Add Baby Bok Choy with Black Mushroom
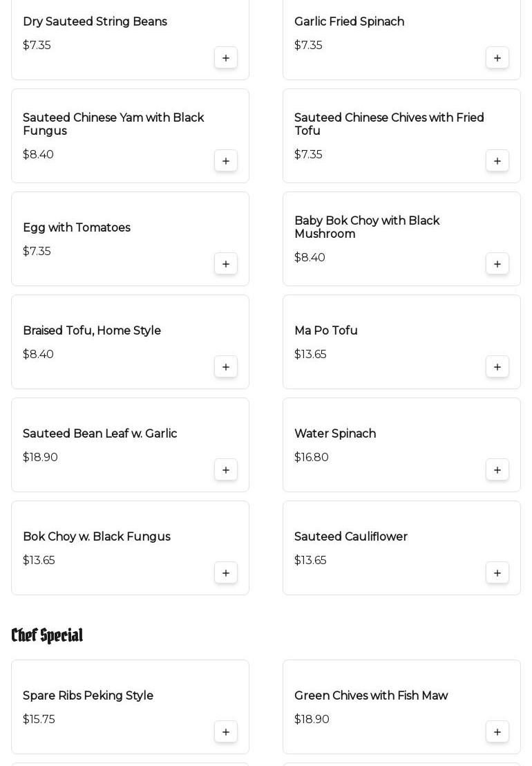Screen dimensions: 532x766 (x=497, y=264)
